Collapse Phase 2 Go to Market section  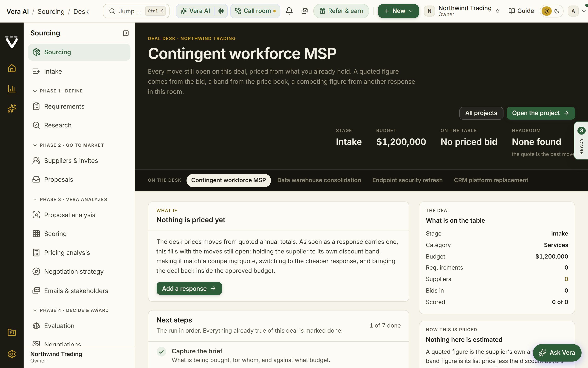[68, 145]
